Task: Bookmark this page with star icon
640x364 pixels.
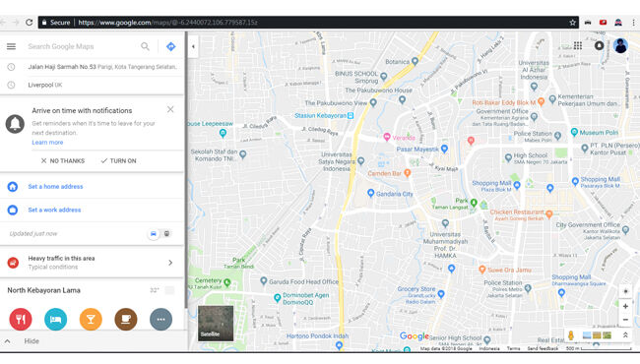Action: tap(573, 23)
